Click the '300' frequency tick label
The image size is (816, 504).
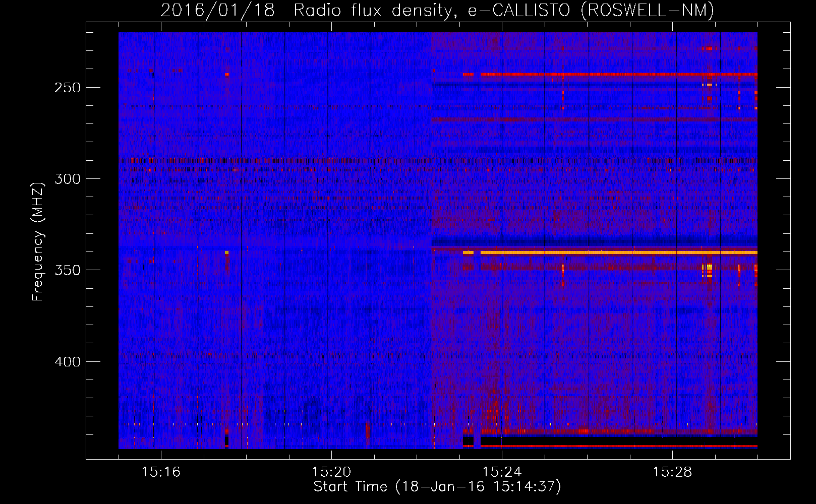[68, 179]
